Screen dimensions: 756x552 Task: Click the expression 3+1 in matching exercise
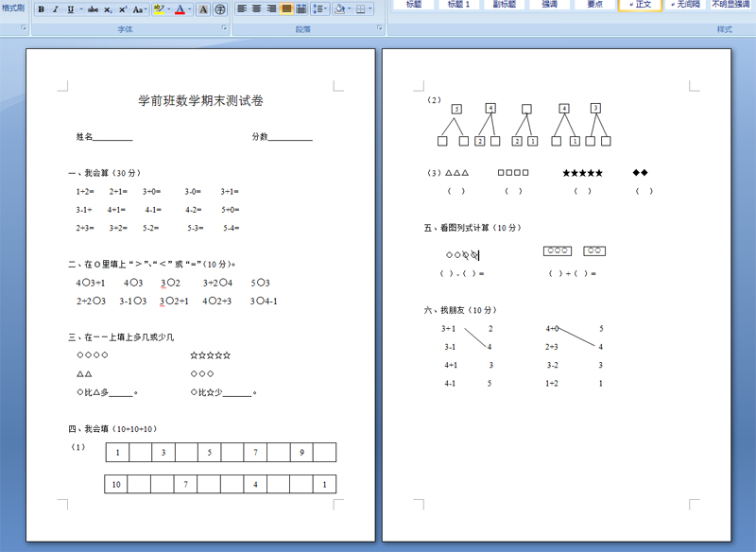pyautogui.click(x=448, y=329)
